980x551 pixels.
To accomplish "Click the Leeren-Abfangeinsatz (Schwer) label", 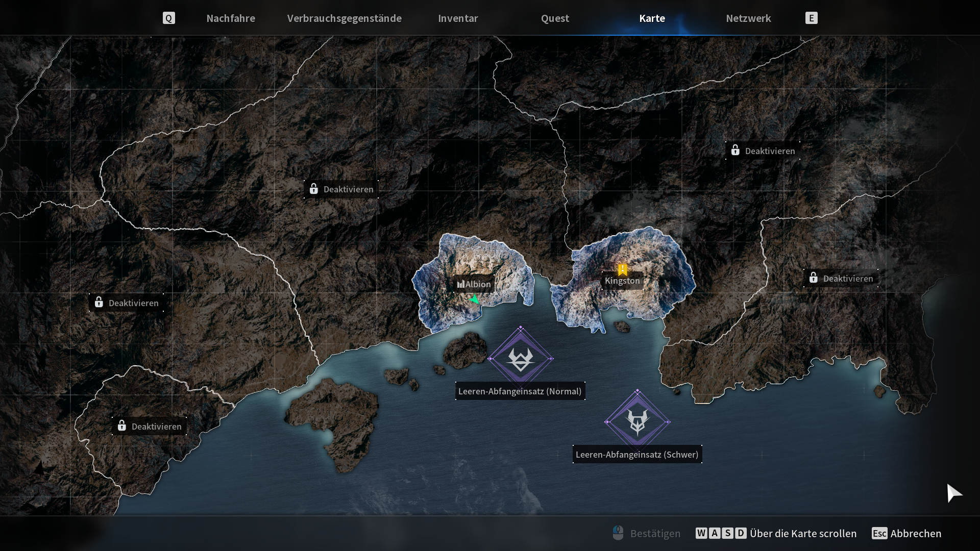I will click(637, 455).
